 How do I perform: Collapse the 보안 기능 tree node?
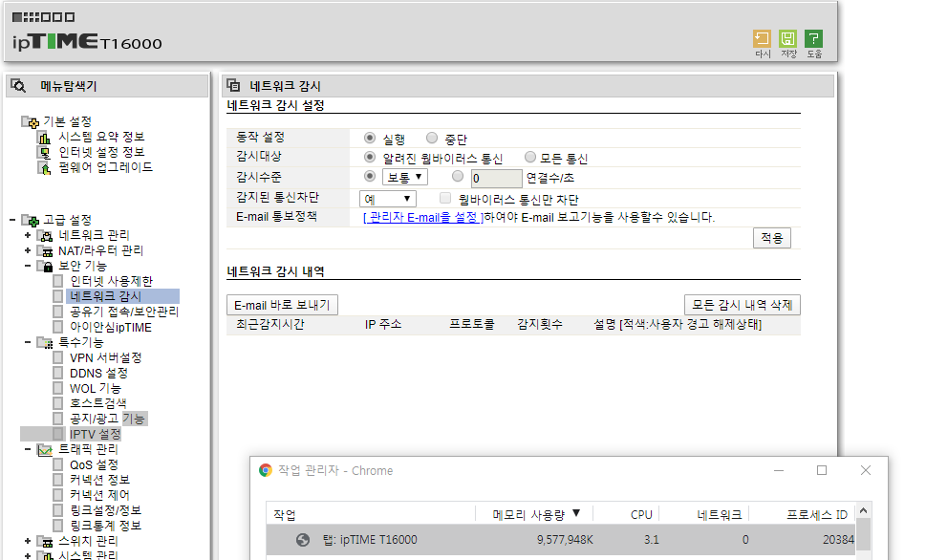pos(28,267)
